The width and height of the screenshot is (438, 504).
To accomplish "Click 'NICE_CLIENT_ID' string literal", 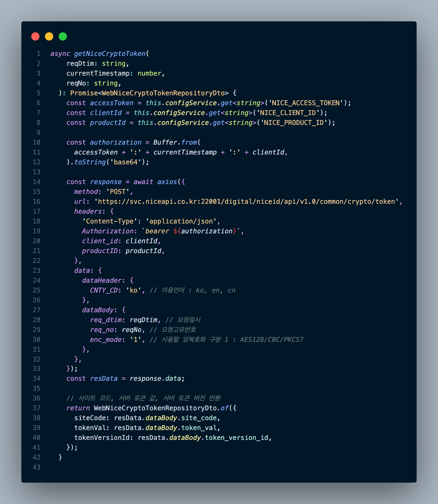I will [x=288, y=113].
